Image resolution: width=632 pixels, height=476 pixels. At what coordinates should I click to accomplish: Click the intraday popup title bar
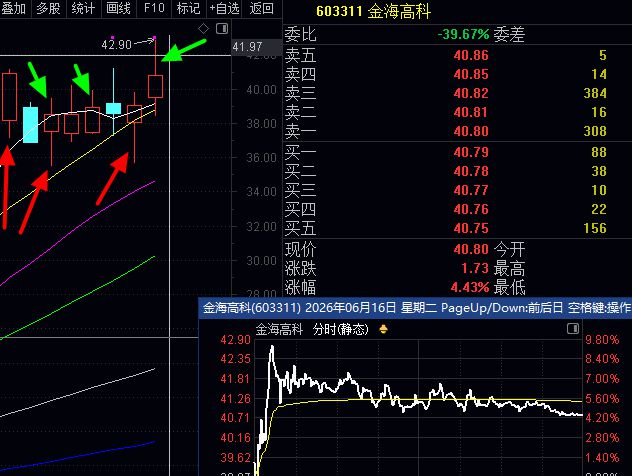[x=415, y=308]
